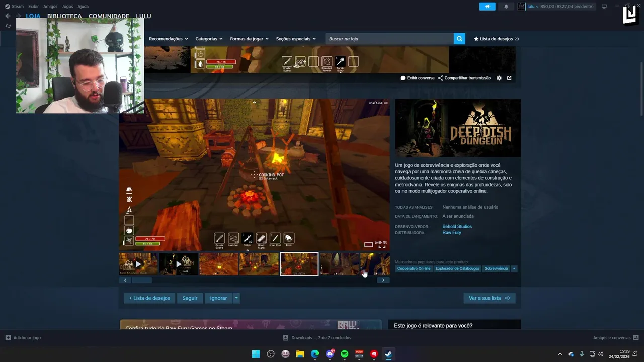
Task: Open developer Behold Studios link
Action: tap(457, 226)
